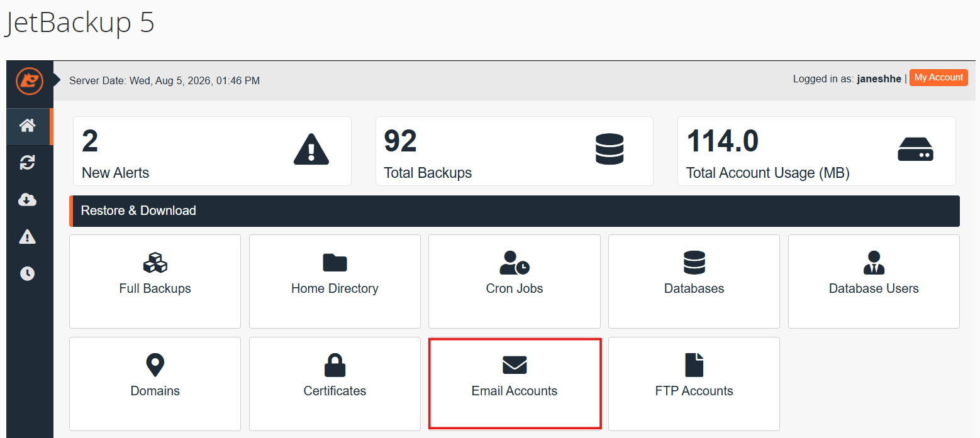This screenshot has height=438, width=980.
Task: Open the Home sidebar icon
Action: pos(27,126)
